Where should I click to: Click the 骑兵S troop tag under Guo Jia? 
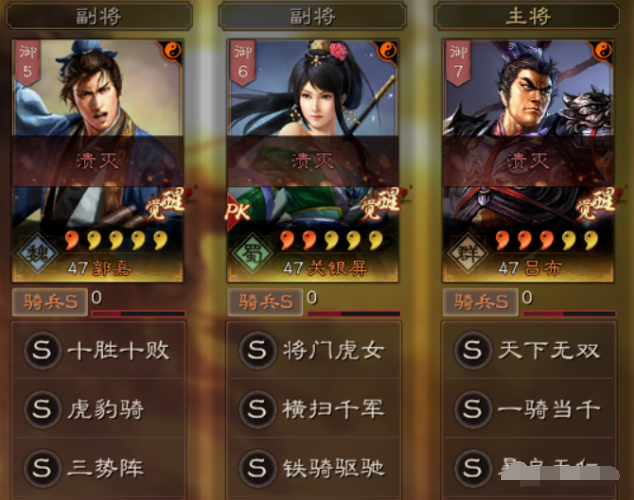[50, 302]
